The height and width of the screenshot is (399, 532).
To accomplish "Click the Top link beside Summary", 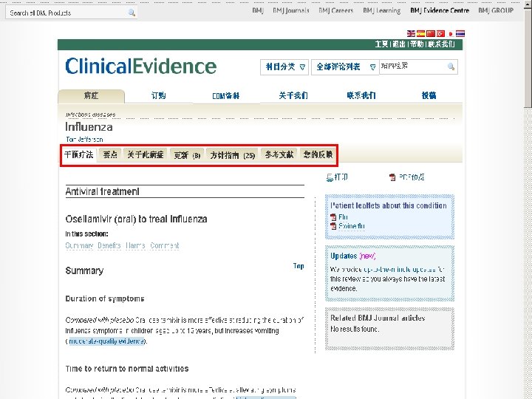I will (x=299, y=266).
